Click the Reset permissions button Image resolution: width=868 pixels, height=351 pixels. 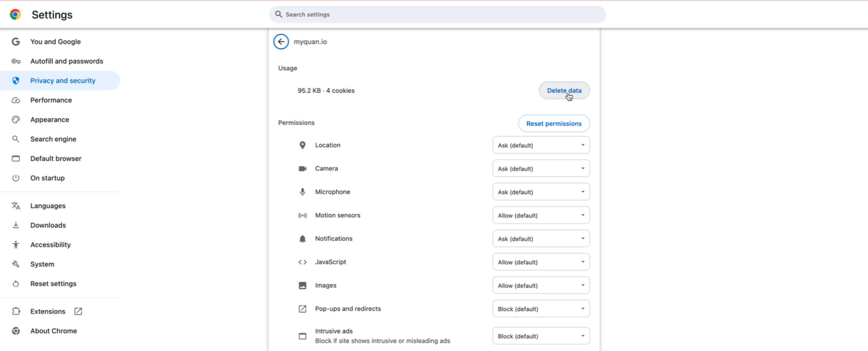(x=554, y=124)
